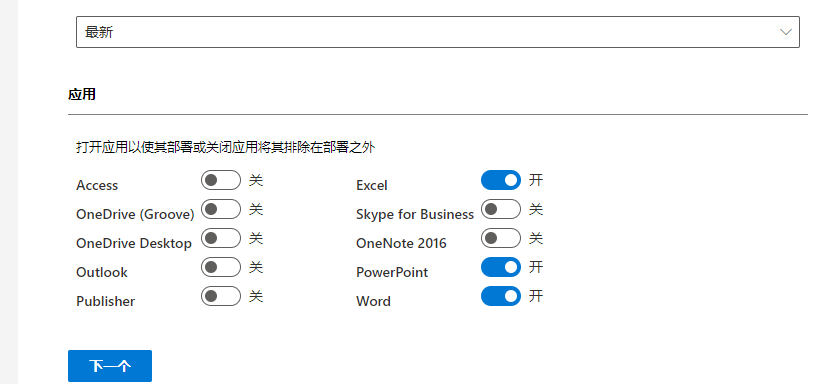Open the 最新 version dropdown
Screen dimensions: 820x384
pyautogui.click(x=438, y=32)
